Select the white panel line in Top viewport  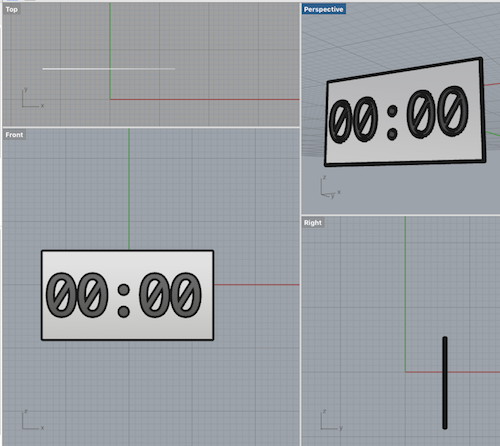pyautogui.click(x=109, y=69)
